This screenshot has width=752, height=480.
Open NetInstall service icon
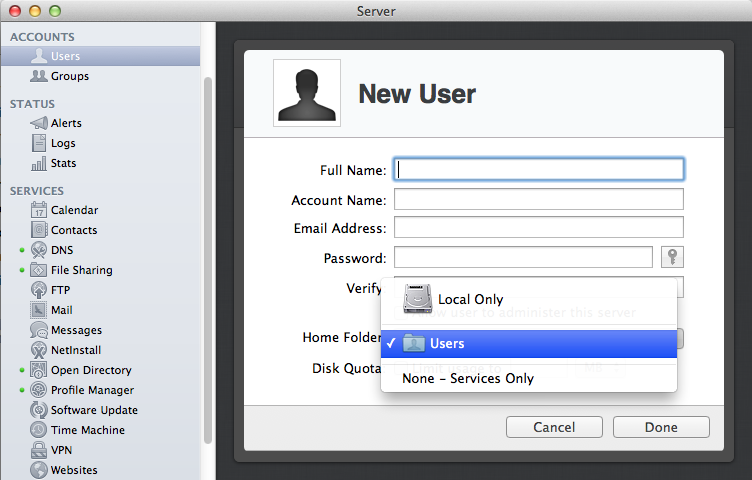point(39,350)
